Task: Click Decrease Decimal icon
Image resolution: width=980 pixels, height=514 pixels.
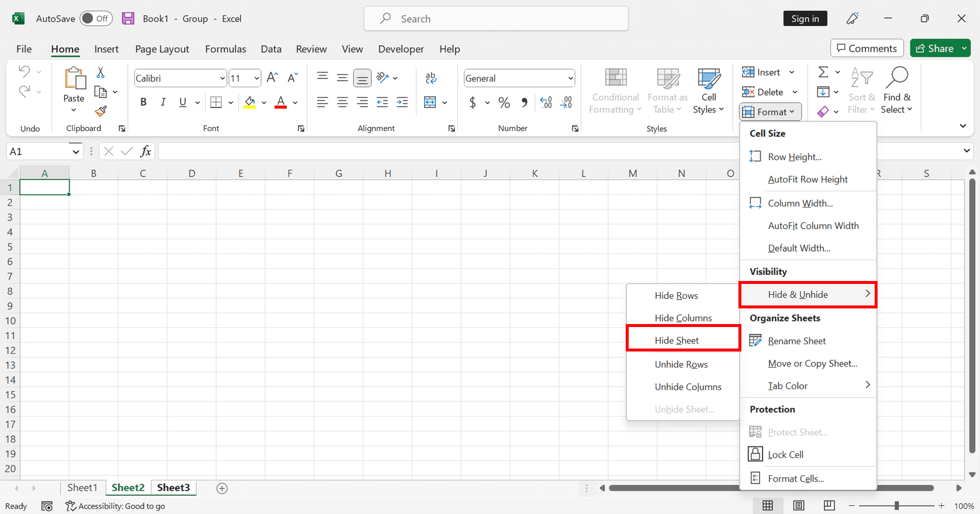Action: [x=566, y=102]
